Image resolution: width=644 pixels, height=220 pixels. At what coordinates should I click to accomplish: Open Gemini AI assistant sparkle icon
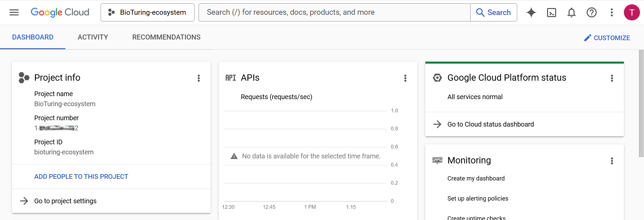tap(531, 12)
